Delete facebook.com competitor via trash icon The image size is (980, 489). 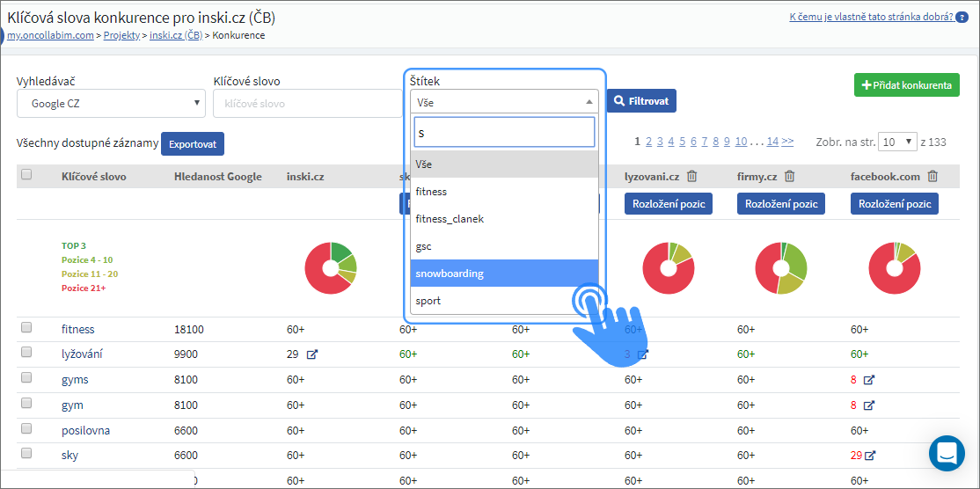click(932, 177)
